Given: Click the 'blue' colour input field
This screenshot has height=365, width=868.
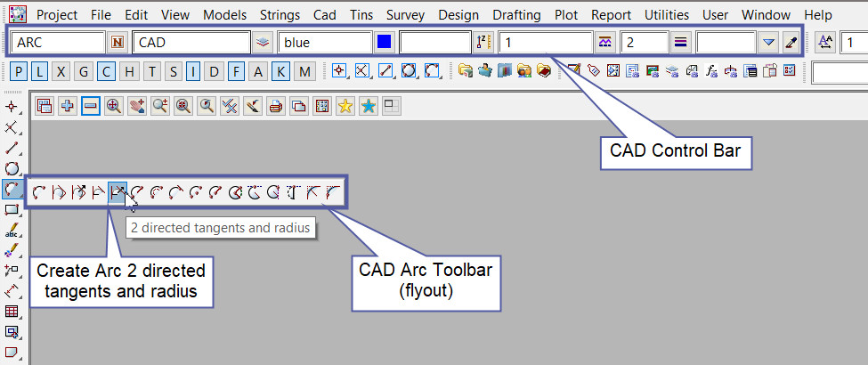Looking at the screenshot, I should (x=325, y=42).
